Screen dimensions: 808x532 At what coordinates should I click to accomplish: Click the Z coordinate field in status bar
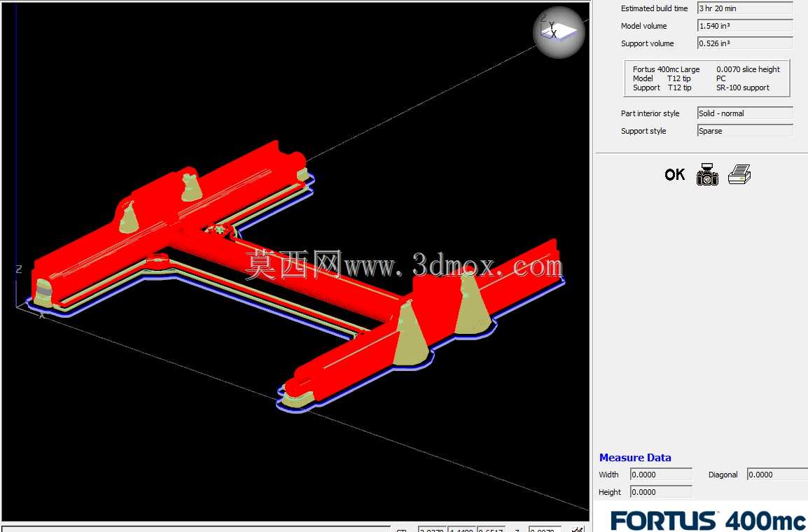(545, 529)
